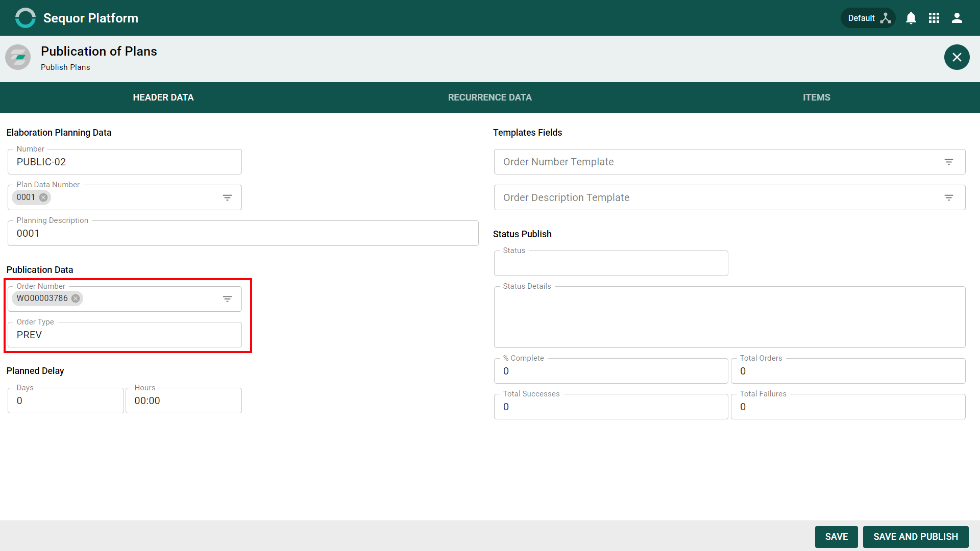Click the Planned Delay Hours field
Screen dimensions: 980x551
184,400
